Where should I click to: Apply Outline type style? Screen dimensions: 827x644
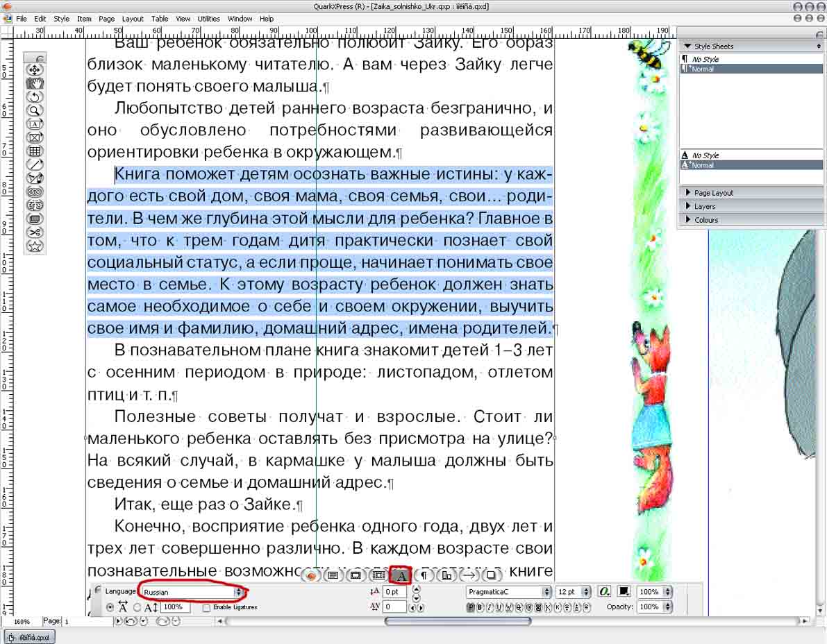click(x=529, y=607)
